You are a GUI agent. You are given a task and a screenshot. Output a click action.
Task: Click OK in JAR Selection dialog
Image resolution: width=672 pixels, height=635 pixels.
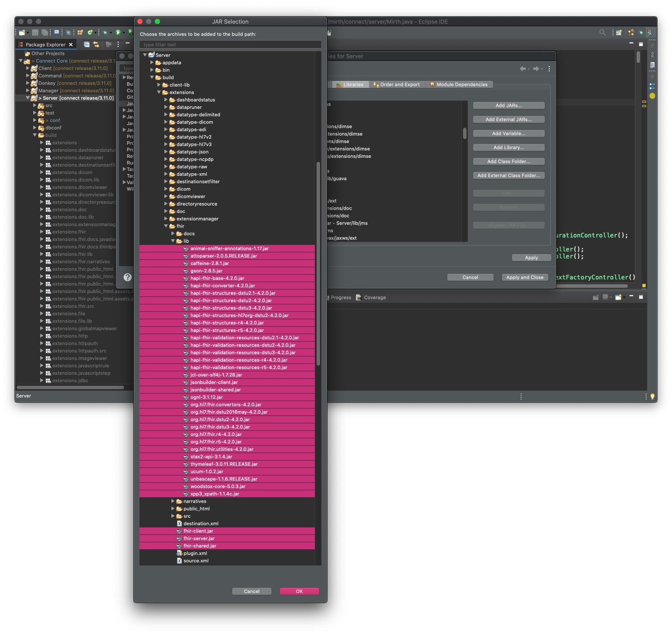tap(299, 591)
